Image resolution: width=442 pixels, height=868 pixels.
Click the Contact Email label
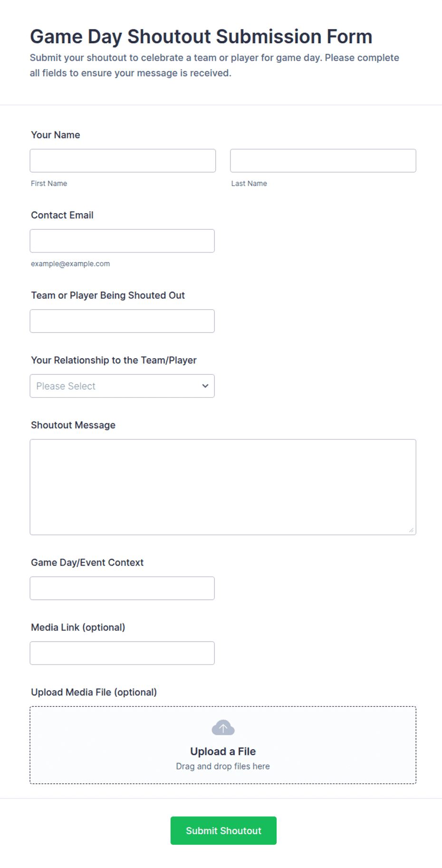coord(62,215)
